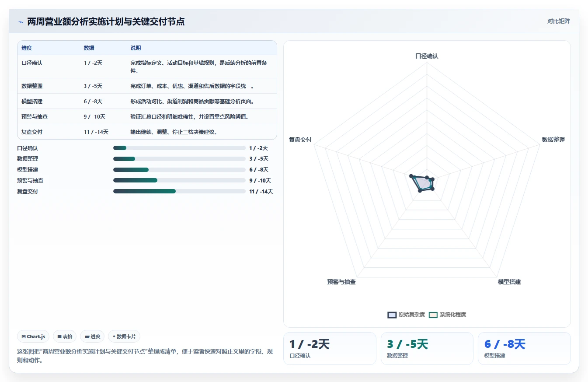Select the 口径确认 table row cell
588x382 pixels.
(x=32, y=63)
